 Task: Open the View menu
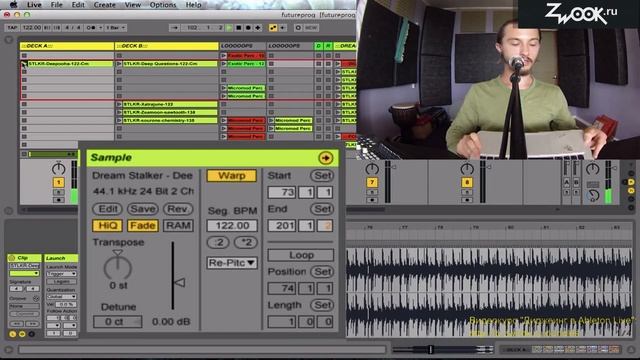[x=133, y=5]
